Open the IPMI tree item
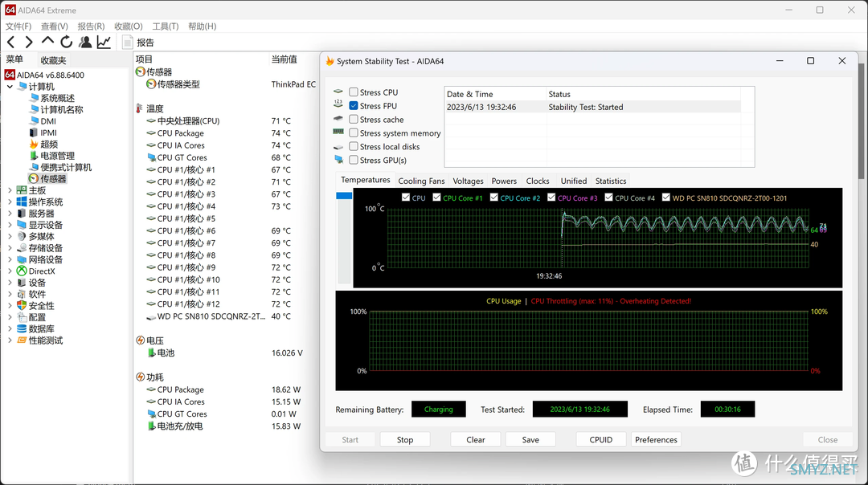868x485 pixels. coord(48,132)
